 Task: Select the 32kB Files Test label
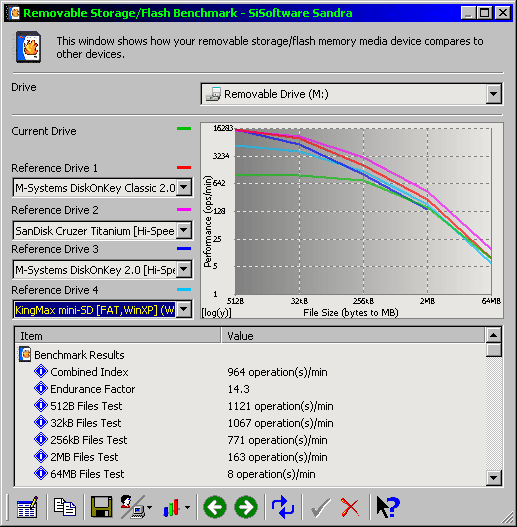tap(86, 423)
